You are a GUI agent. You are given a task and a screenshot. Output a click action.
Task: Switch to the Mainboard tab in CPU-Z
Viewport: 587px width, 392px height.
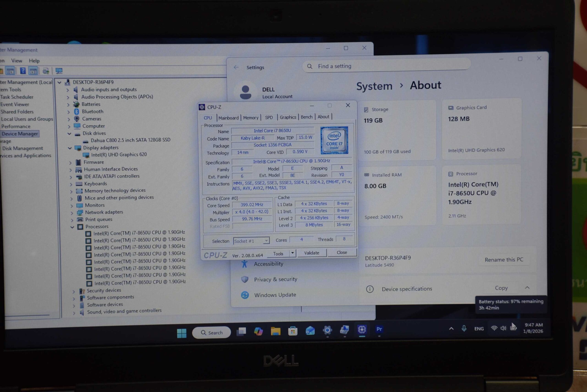228,118
